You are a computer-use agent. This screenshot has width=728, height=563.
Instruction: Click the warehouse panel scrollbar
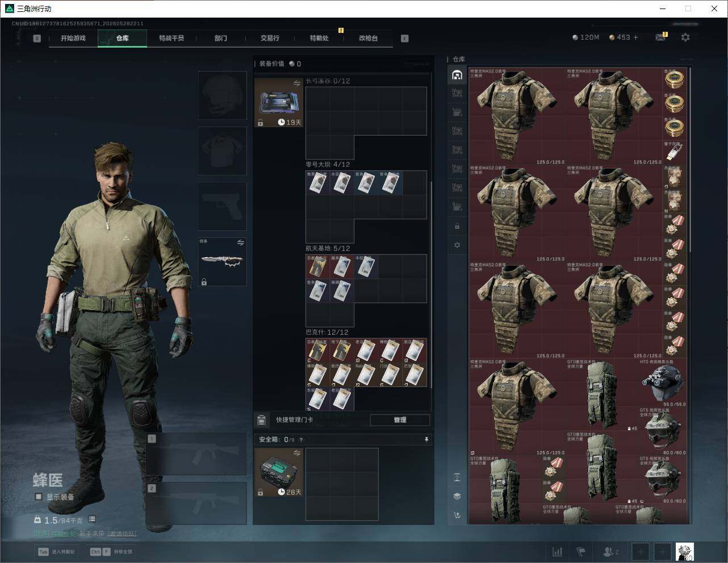(690, 159)
